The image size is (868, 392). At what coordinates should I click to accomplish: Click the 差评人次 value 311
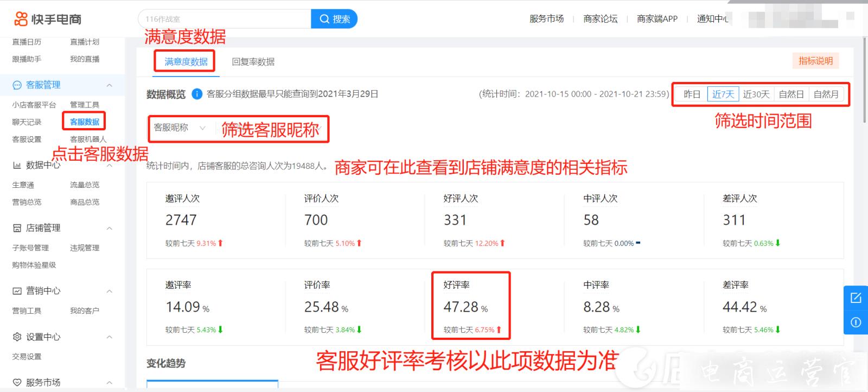point(734,220)
